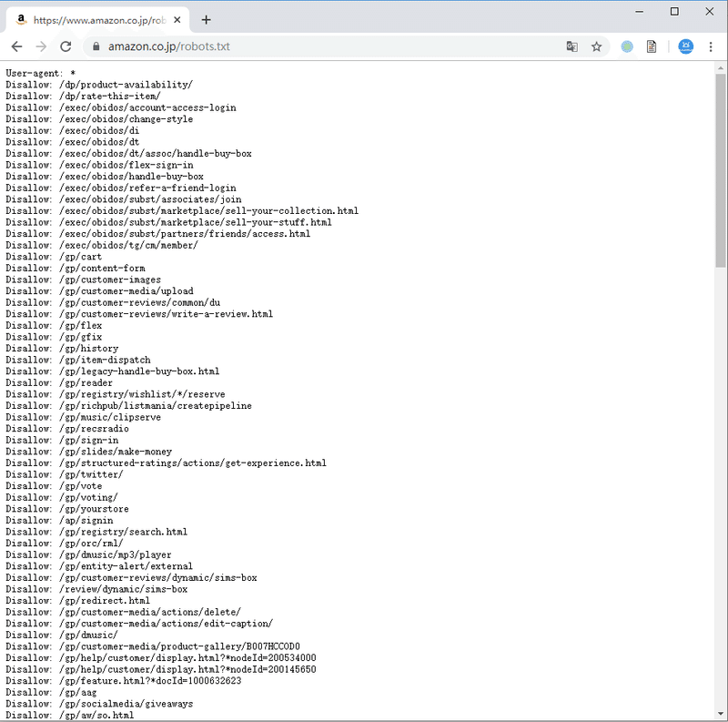
Task: Maximize the browser window
Action: pos(674,12)
